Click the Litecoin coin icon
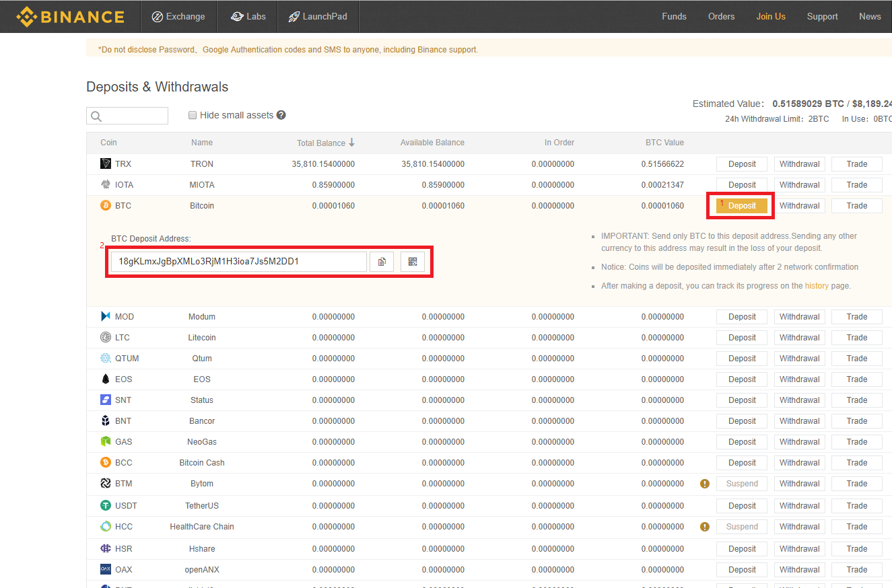The height and width of the screenshot is (588, 892). [x=106, y=338]
